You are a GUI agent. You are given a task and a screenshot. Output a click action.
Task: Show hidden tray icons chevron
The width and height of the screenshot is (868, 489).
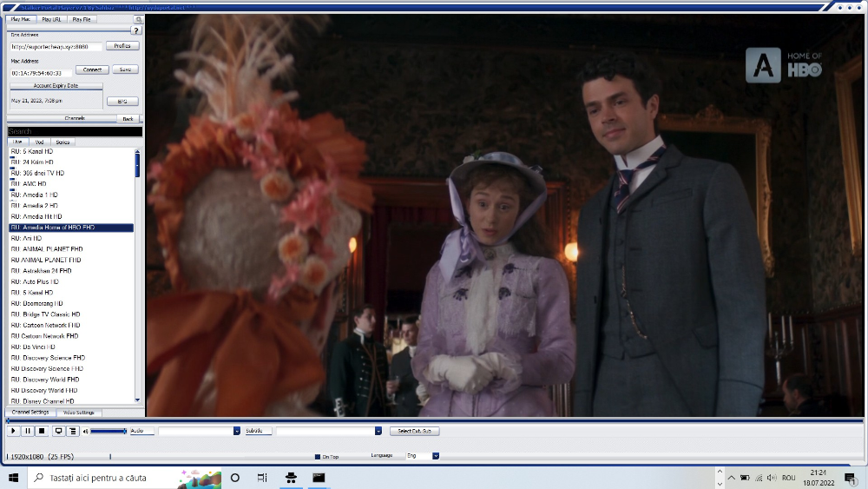pyautogui.click(x=731, y=478)
